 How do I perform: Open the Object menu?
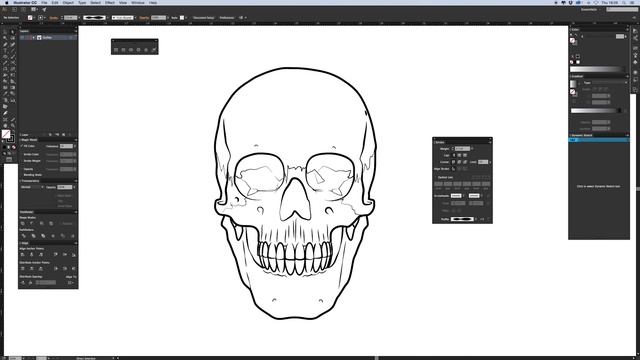coord(68,2)
